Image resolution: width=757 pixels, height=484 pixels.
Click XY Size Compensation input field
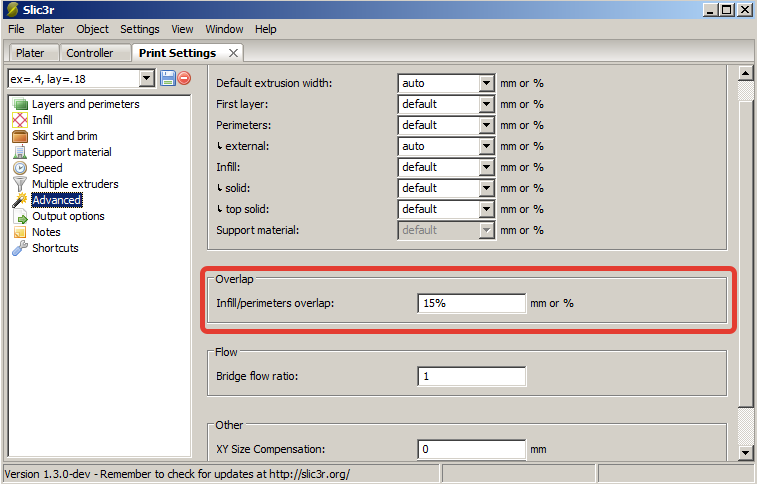(x=472, y=449)
